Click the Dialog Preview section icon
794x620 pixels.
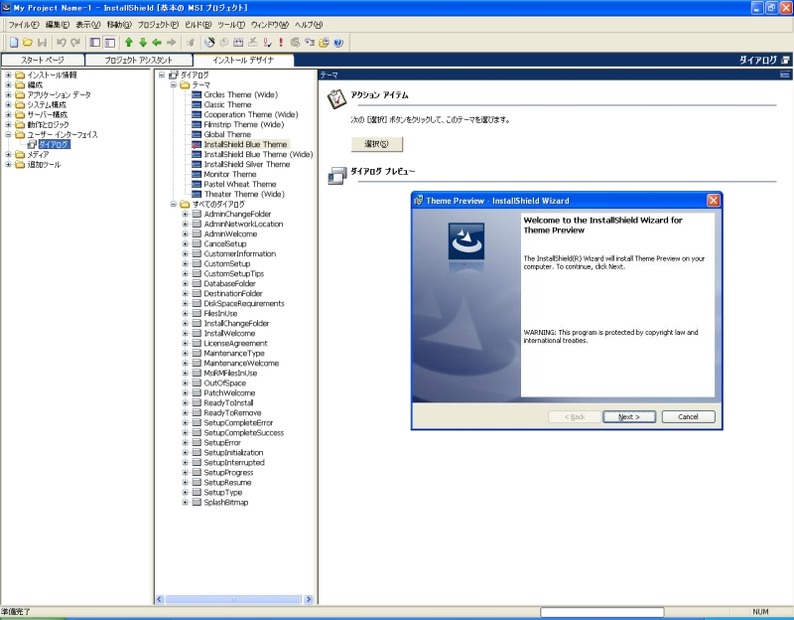pyautogui.click(x=336, y=176)
